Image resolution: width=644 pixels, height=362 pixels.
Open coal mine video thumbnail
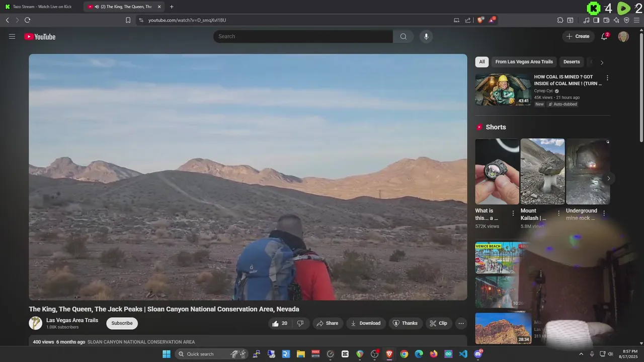tap(503, 89)
